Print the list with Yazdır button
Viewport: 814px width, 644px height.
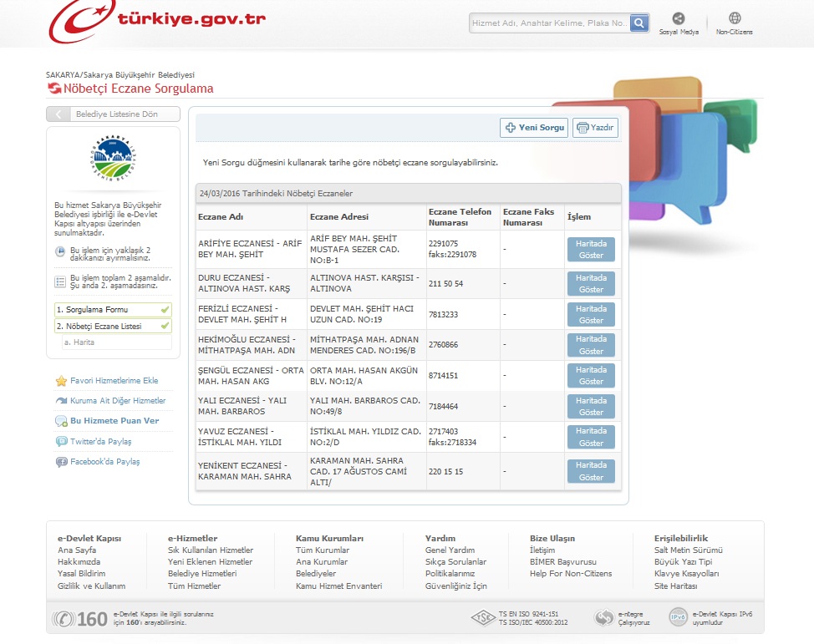[595, 128]
